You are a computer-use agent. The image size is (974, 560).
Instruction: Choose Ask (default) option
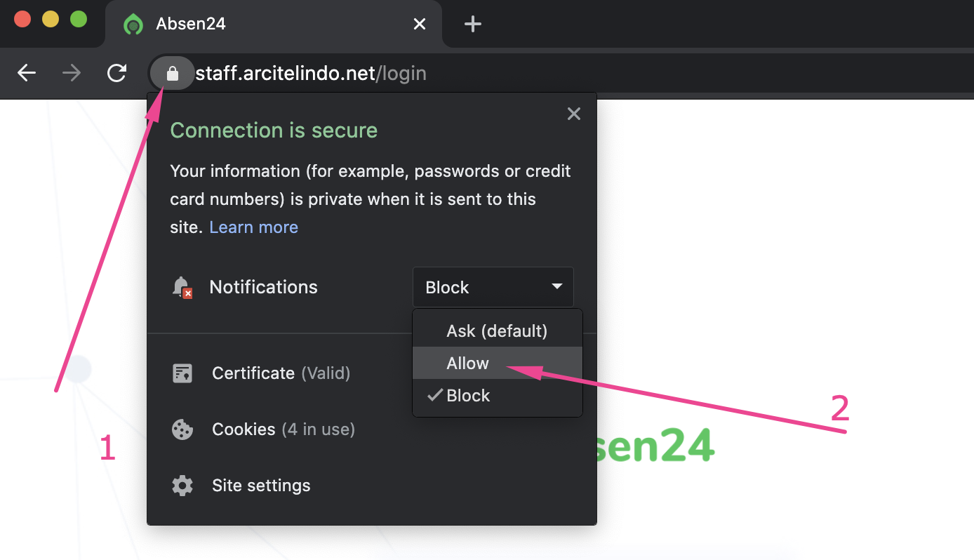(x=497, y=331)
